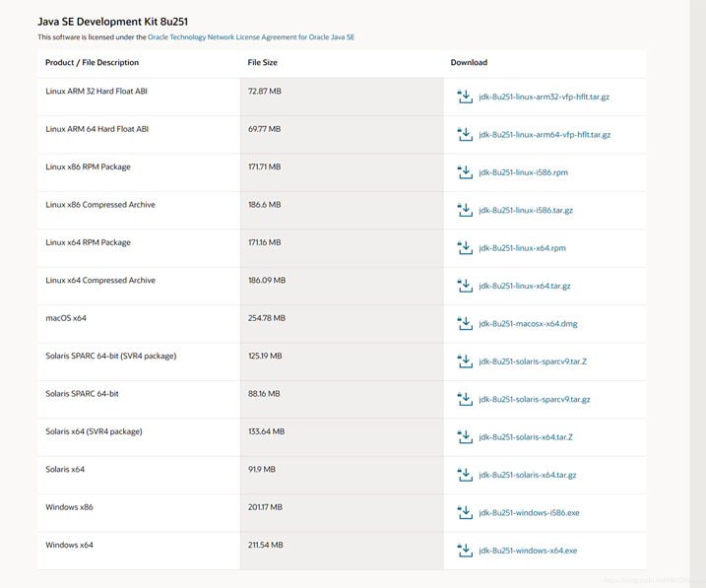Download jdk-8u251-windows-x64.exe link
The image size is (706, 588).
[x=527, y=551]
